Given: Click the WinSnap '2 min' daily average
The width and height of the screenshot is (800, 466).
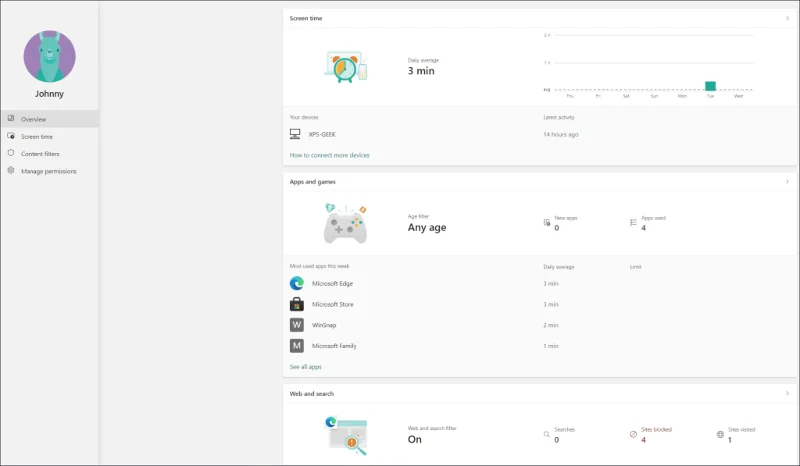Looking at the screenshot, I should click(551, 325).
